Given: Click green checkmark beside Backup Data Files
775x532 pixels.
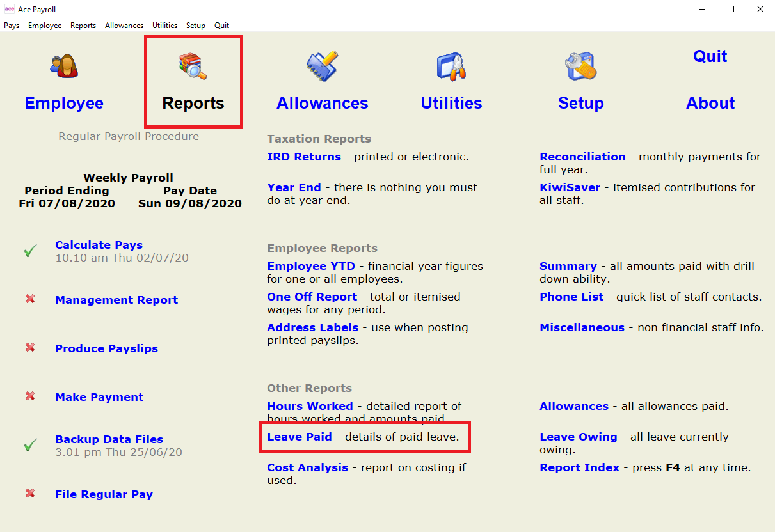Looking at the screenshot, I should point(30,446).
